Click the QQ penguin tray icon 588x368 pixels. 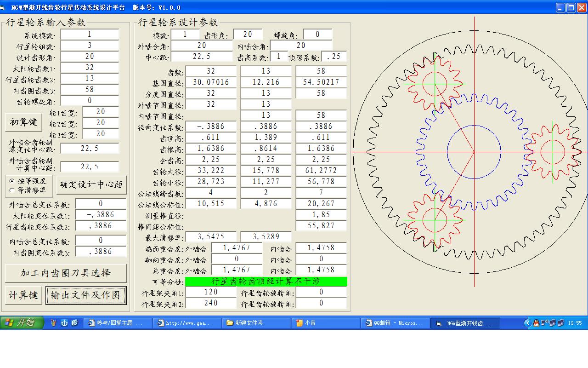[x=536, y=323]
